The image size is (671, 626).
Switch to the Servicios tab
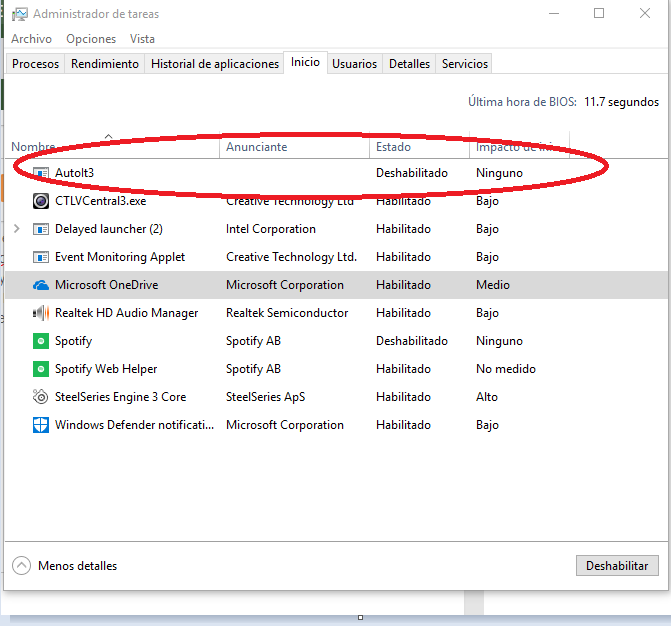tap(465, 64)
